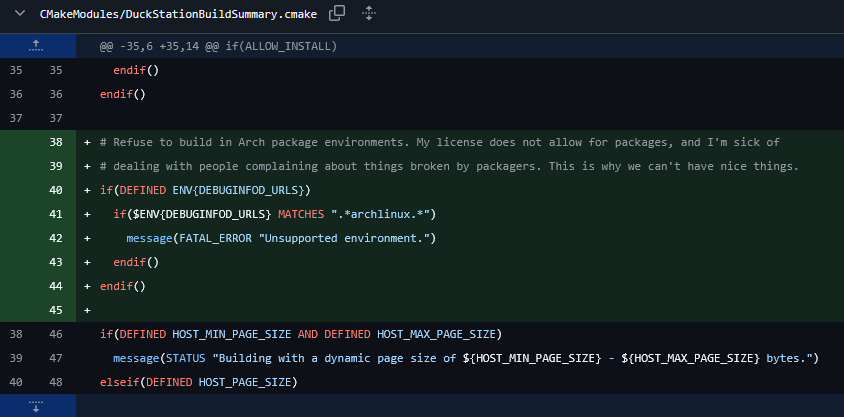Image resolution: width=844 pixels, height=417 pixels.
Task: Copy the file path to clipboard
Action: click(x=337, y=13)
